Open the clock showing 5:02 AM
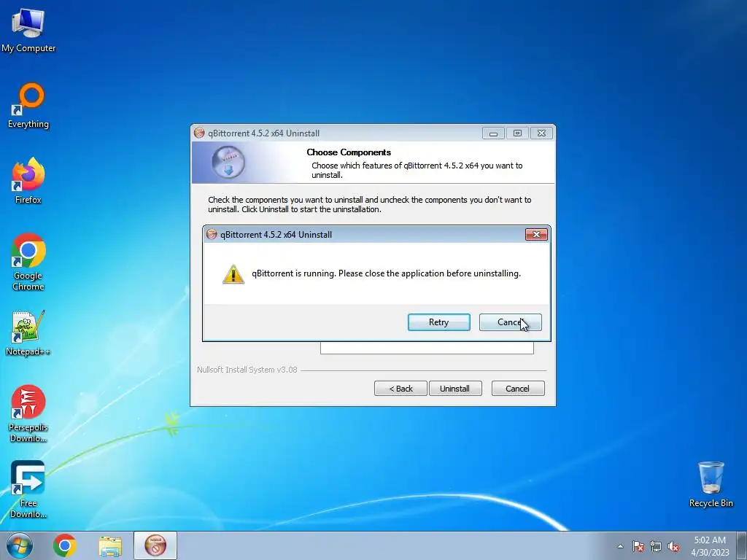 point(710,545)
